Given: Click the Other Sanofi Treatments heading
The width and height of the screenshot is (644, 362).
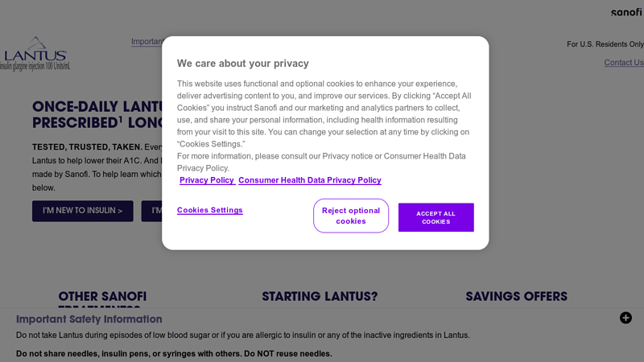Looking at the screenshot, I should coord(102,298).
